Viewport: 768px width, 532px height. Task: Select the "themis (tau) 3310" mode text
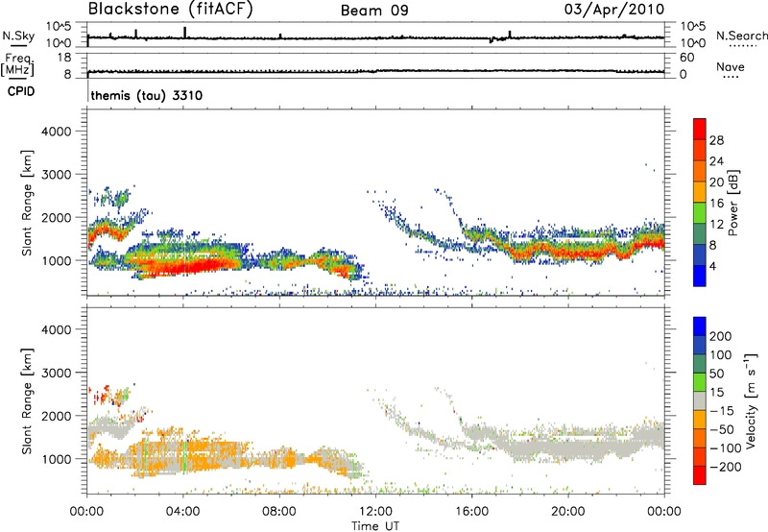point(147,95)
